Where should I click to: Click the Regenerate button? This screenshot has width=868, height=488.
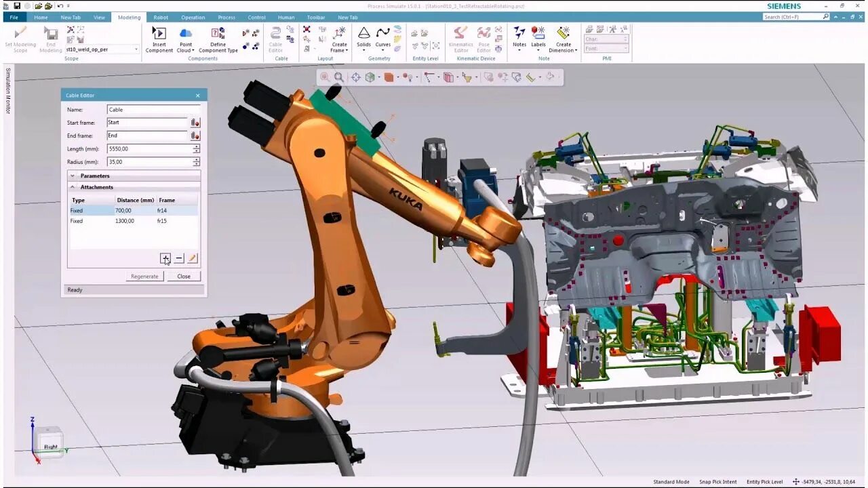click(x=144, y=277)
